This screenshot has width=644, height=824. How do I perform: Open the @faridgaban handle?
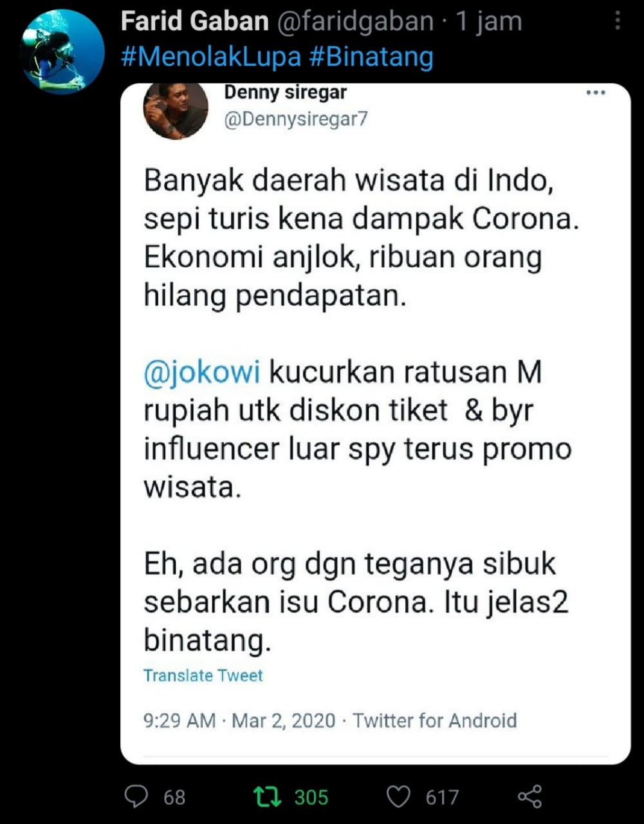click(x=355, y=22)
